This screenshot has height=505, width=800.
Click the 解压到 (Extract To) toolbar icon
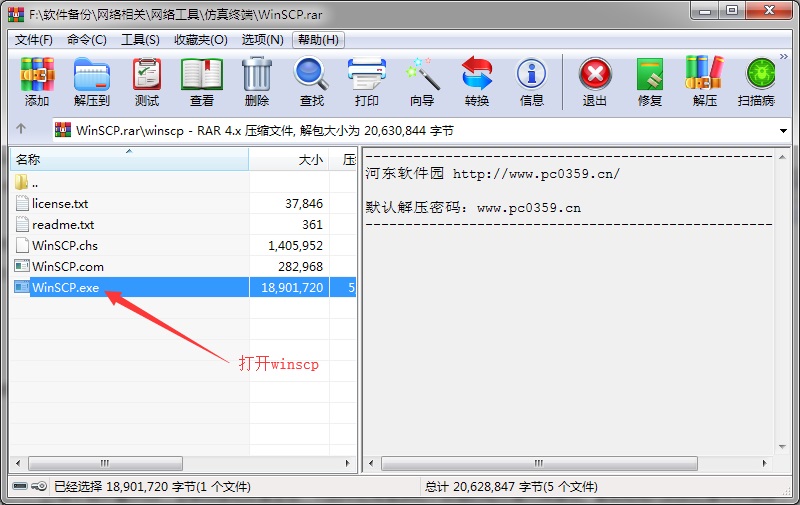(92, 75)
